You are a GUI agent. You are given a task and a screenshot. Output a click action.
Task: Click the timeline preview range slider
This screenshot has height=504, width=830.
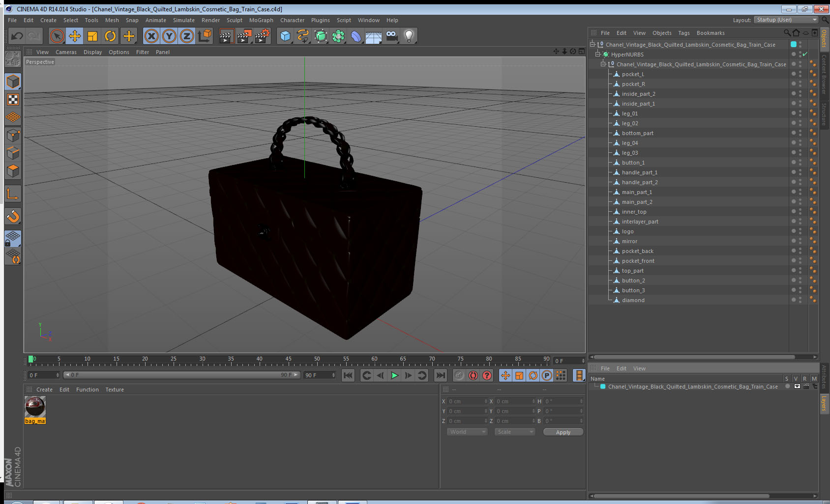tap(181, 375)
